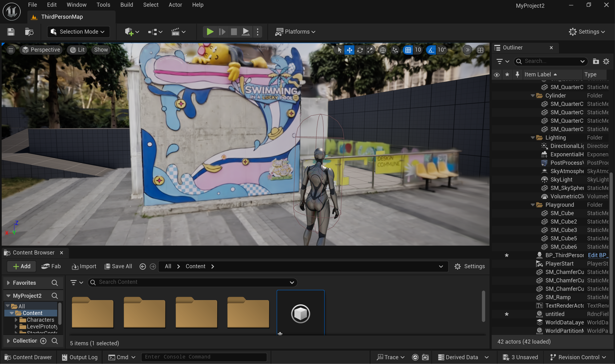This screenshot has height=364, width=615.
Task: Open the Content Drawer from status bar
Action: click(28, 357)
